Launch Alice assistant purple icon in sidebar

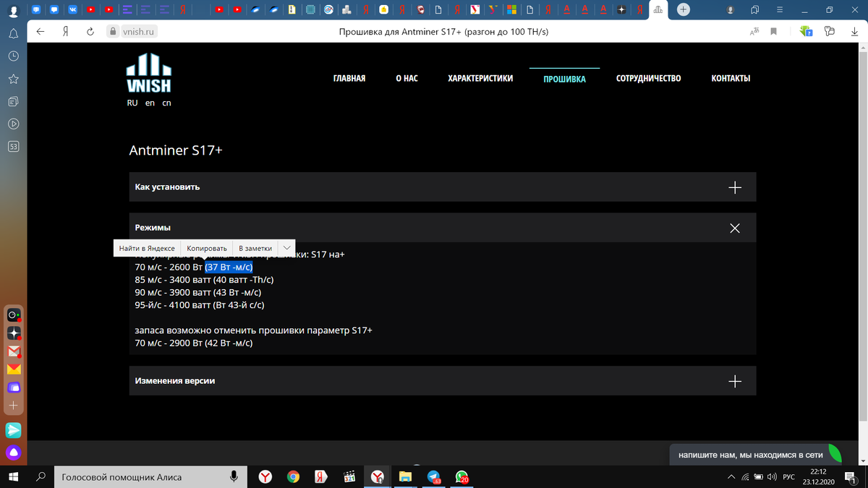(x=14, y=453)
